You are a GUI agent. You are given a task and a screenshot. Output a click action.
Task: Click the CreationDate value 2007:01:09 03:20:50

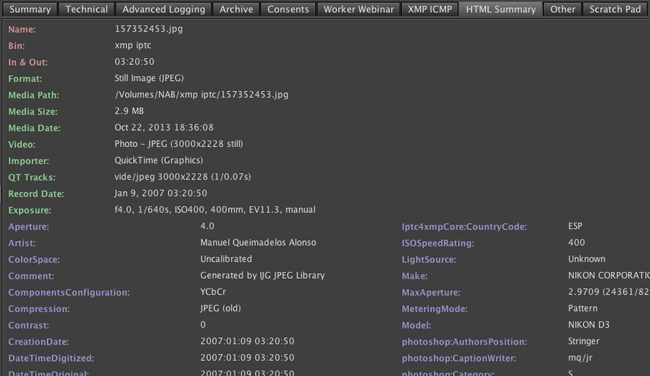click(x=247, y=341)
